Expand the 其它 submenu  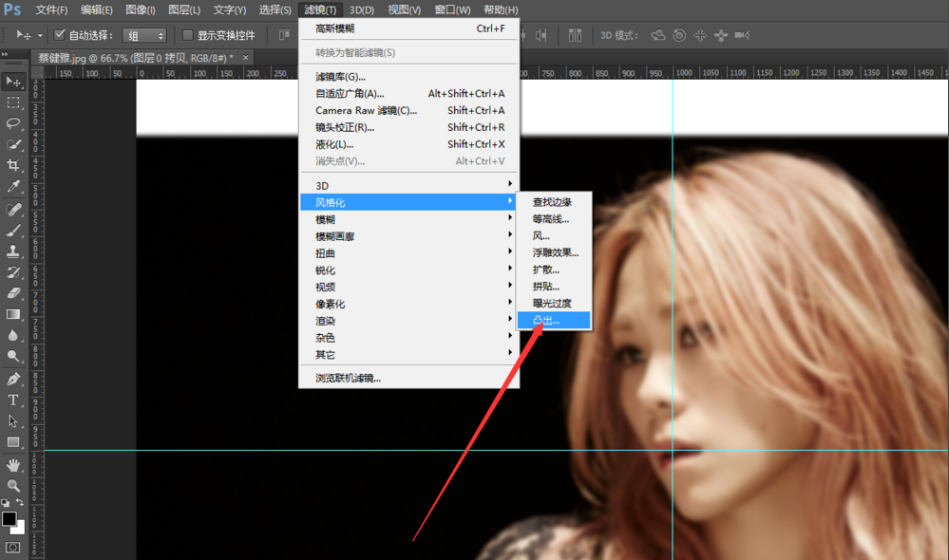pos(409,355)
